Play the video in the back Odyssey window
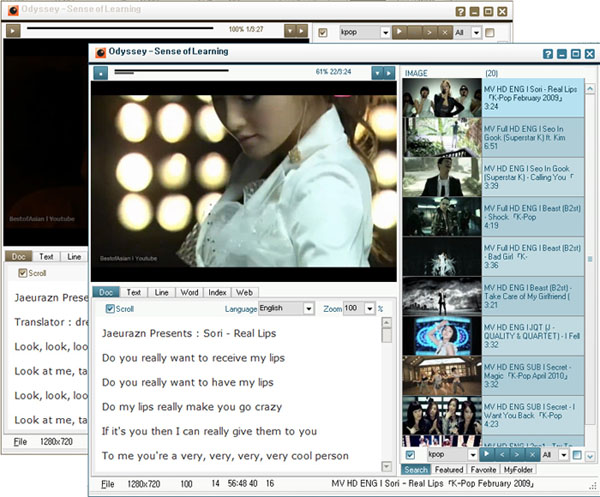Image resolution: width=600 pixels, height=497 pixels. 13,30
